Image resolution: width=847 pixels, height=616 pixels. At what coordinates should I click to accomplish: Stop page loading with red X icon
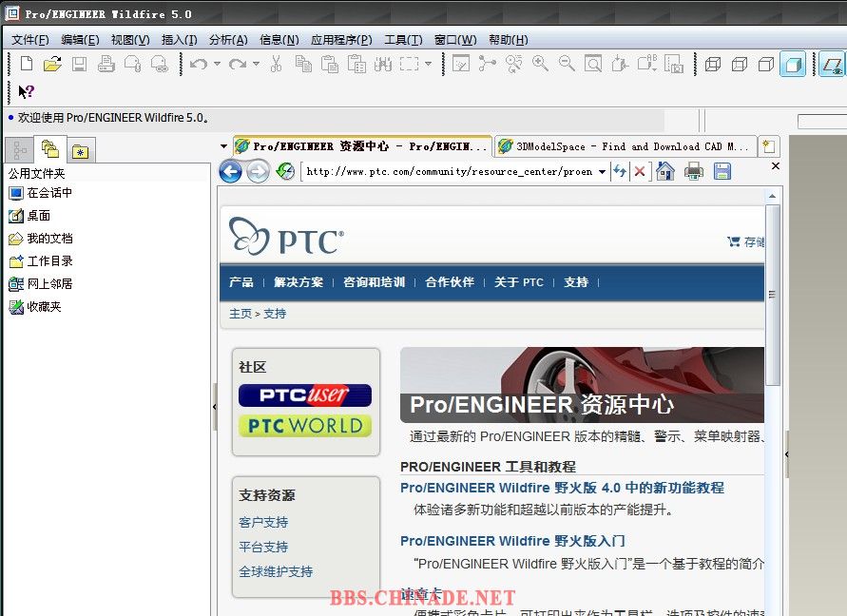click(640, 172)
